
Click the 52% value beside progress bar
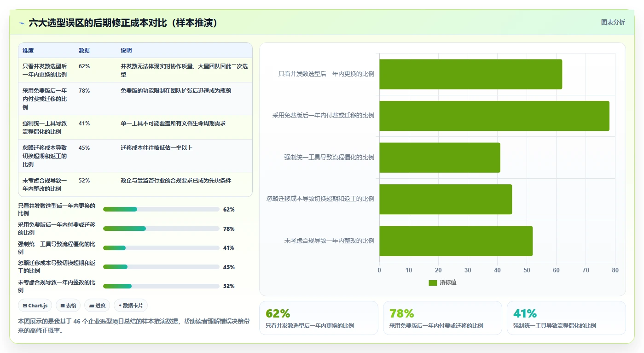pos(229,286)
